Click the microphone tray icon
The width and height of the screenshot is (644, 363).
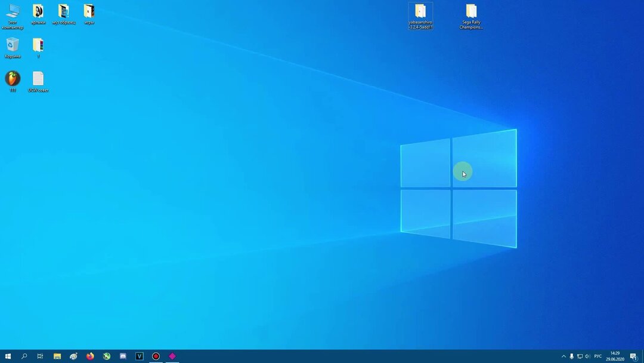pos(571,356)
